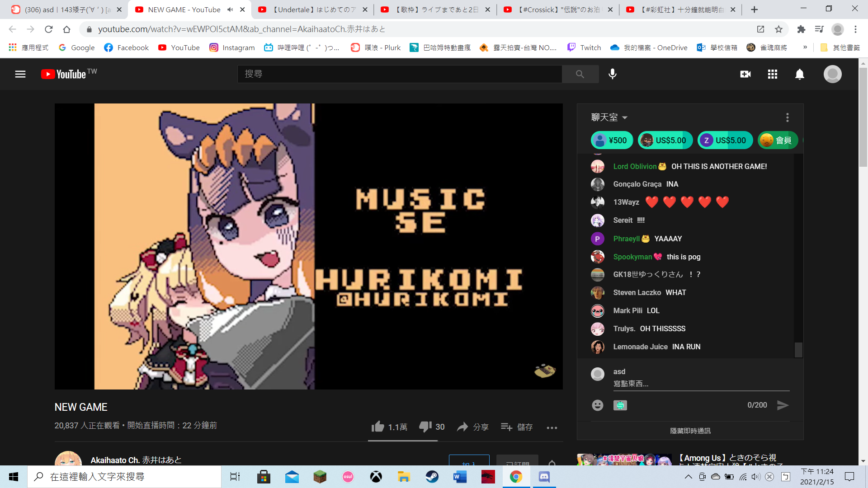Open Discord from the taskbar

tap(544, 477)
